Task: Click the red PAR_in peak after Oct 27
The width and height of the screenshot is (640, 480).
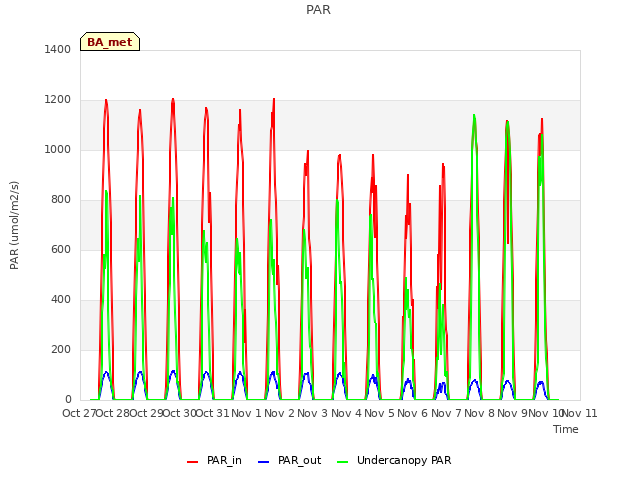Action: (x=106, y=100)
